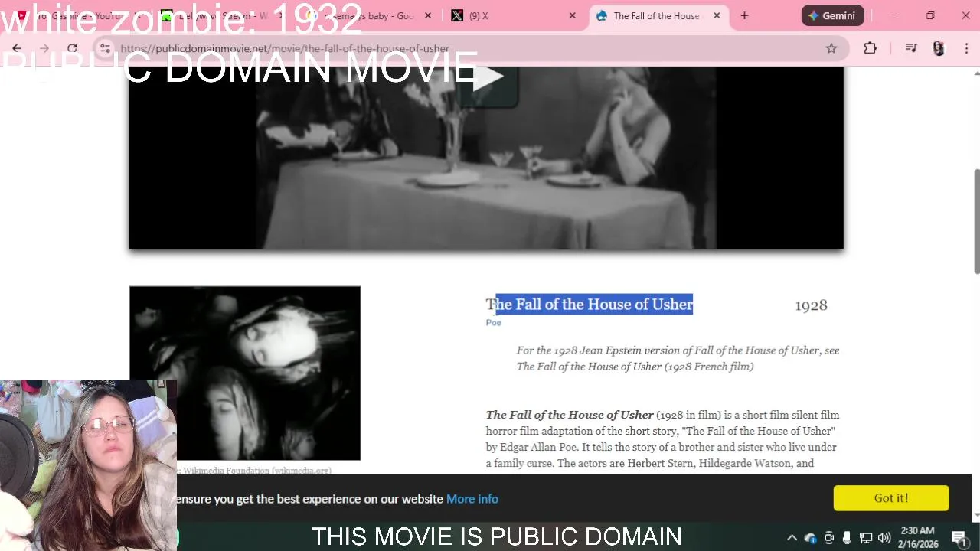Select The Fall of the House tab
Screen dimensions: 980x551
tap(657, 15)
